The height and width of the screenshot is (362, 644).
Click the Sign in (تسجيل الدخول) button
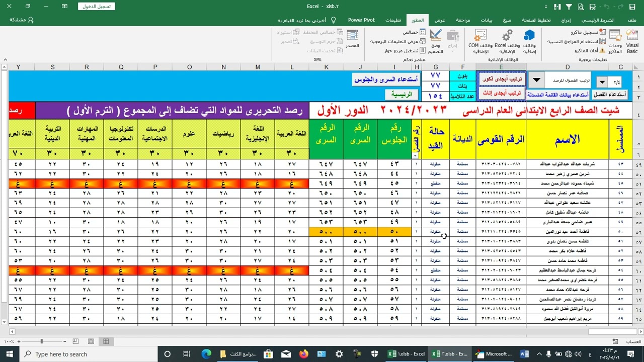(97, 7)
